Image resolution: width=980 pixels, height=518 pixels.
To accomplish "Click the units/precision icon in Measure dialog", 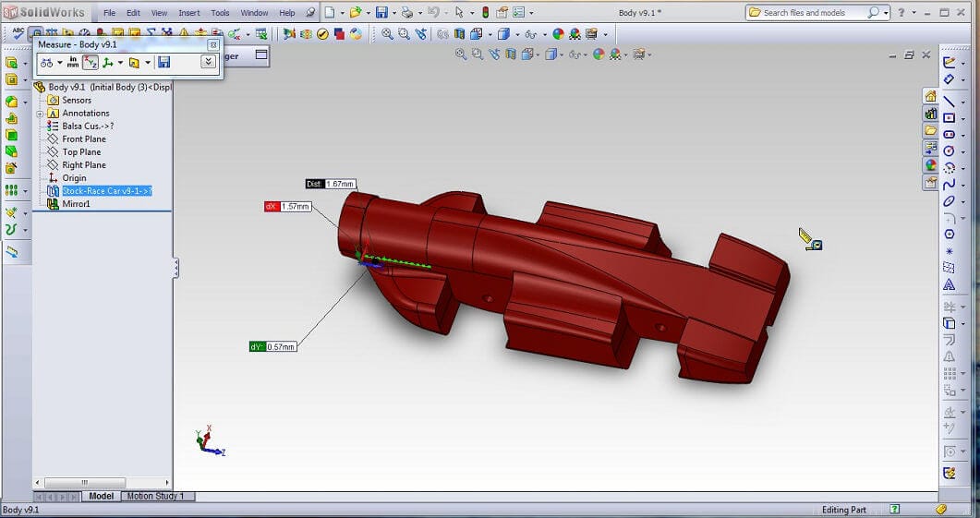I will pos(72,62).
